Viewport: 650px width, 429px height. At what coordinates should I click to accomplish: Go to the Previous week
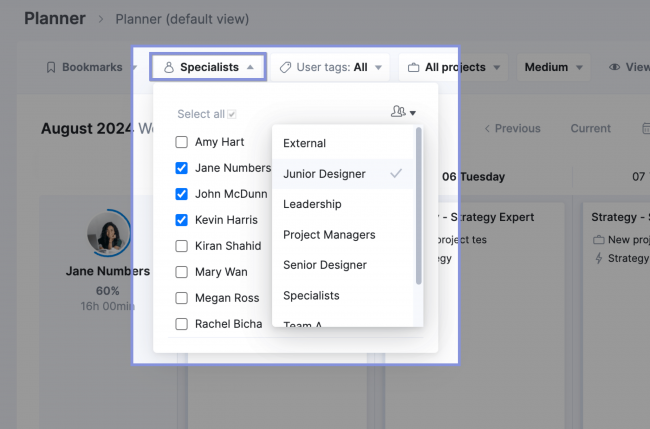(x=512, y=128)
